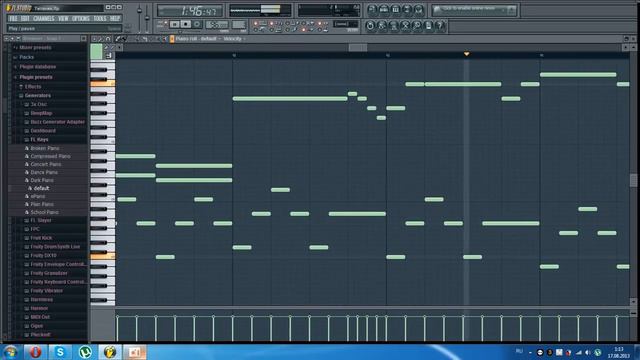Expand the Packs folder

pos(27,57)
